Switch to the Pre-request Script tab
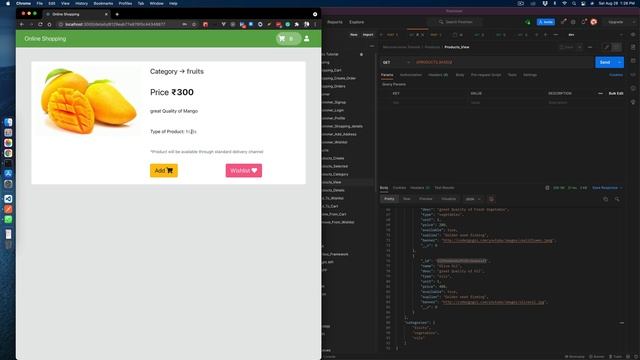 [x=486, y=75]
